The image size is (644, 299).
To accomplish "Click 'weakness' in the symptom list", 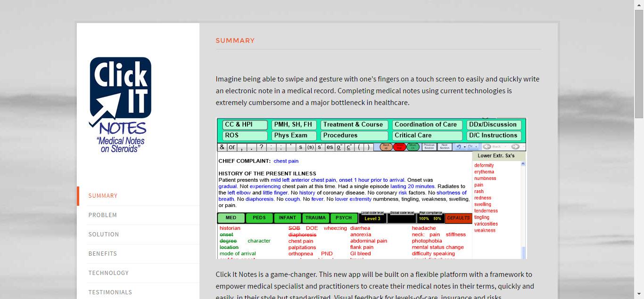I will (485, 231).
